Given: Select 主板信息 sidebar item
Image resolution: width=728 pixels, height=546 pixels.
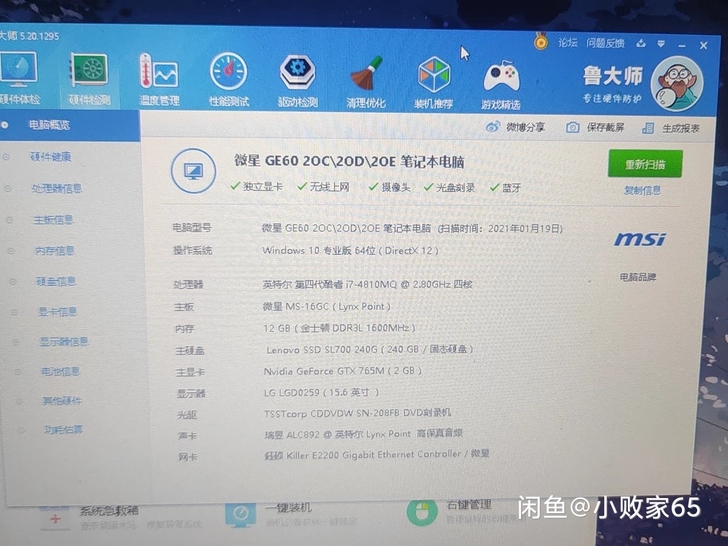Looking at the screenshot, I should [53, 220].
